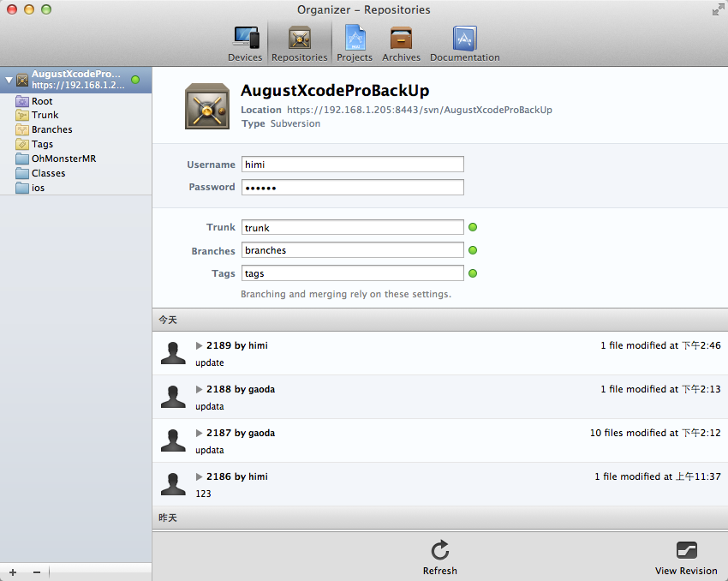The image size is (728, 581).
Task: Click the 今天 section header
Action: (x=440, y=320)
